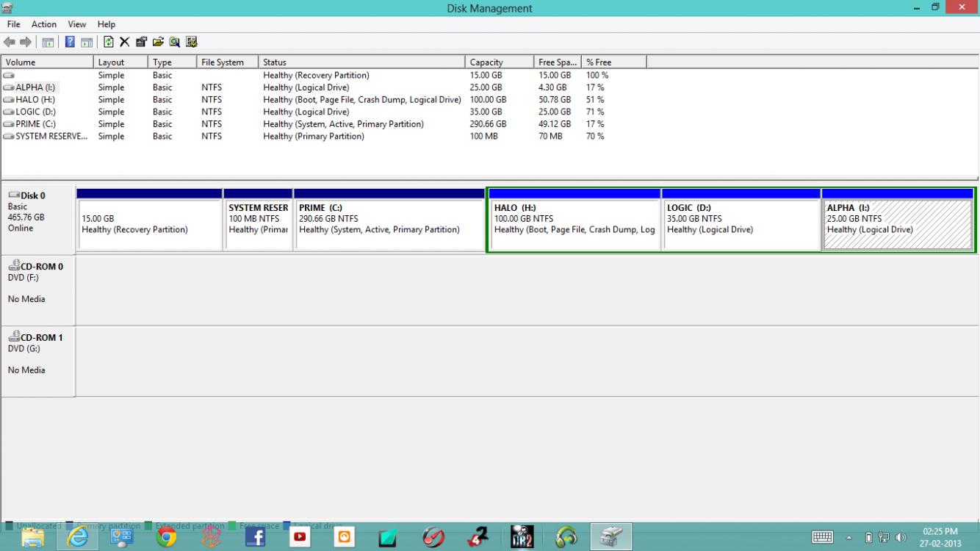The image size is (980, 551).
Task: Sort by the Volume column header
Action: (x=48, y=62)
